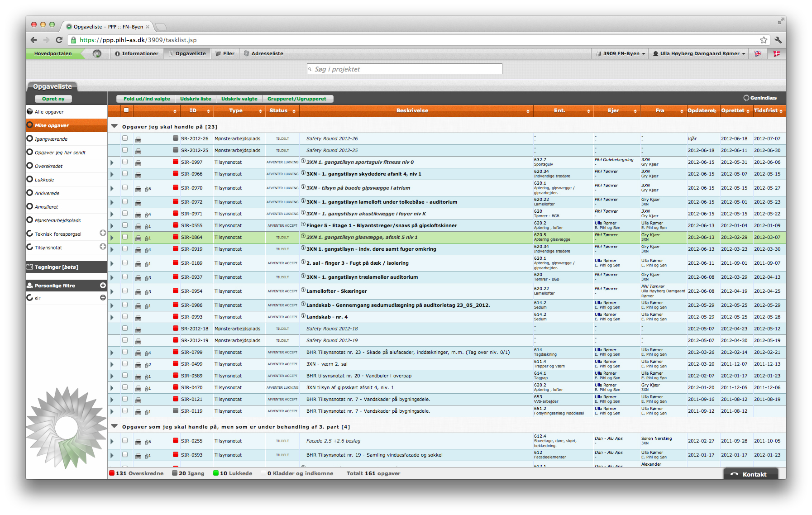Click the settings gear beside Hovedportalen
The image size is (812, 515).
click(97, 54)
